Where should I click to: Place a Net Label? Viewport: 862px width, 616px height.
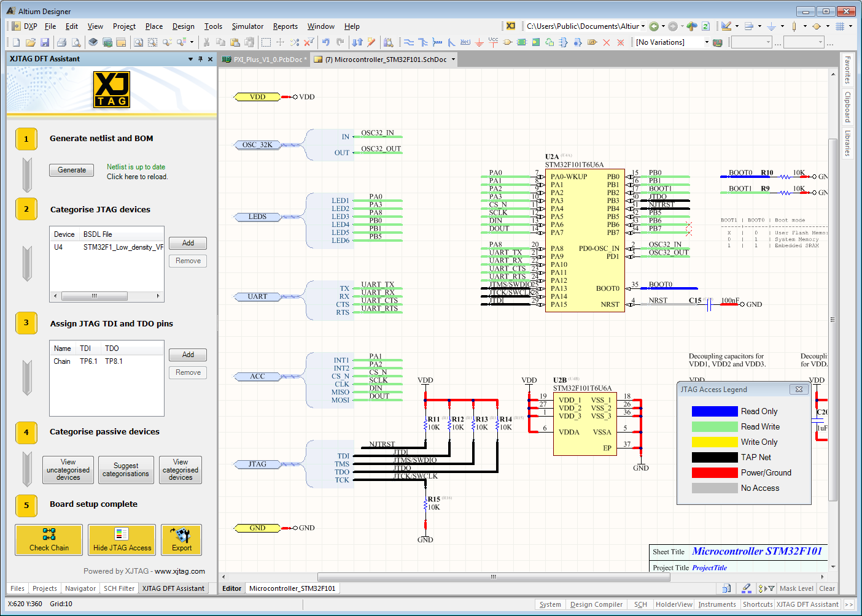[x=465, y=42]
